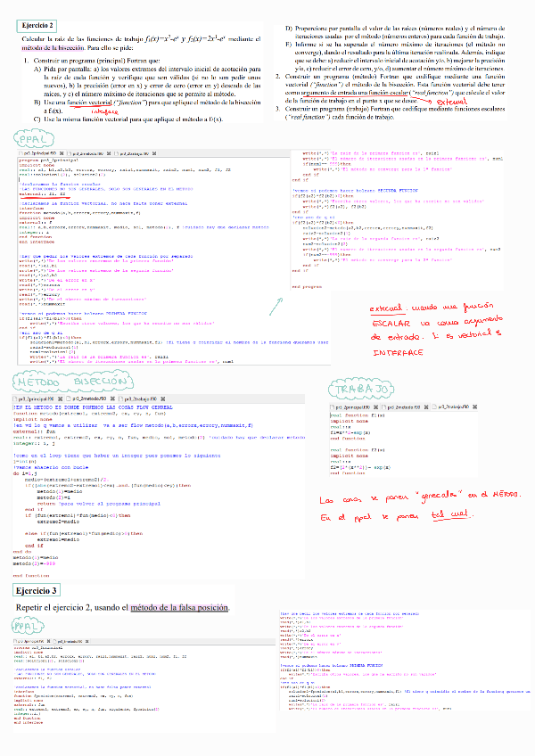This screenshot has width=535, height=756.
Task: Open pr3_3metodo.f90 tab under Ejercicio 3
Action: tap(70, 641)
